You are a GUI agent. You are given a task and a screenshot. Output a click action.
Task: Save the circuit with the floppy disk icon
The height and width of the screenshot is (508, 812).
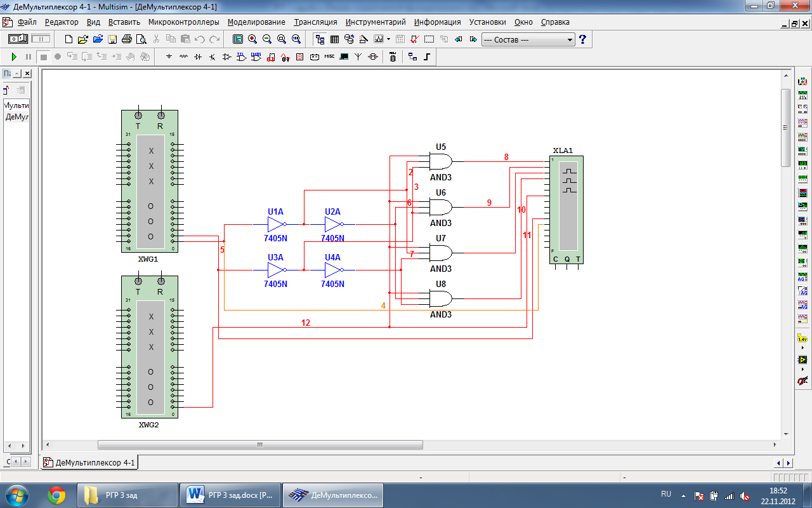click(x=112, y=39)
